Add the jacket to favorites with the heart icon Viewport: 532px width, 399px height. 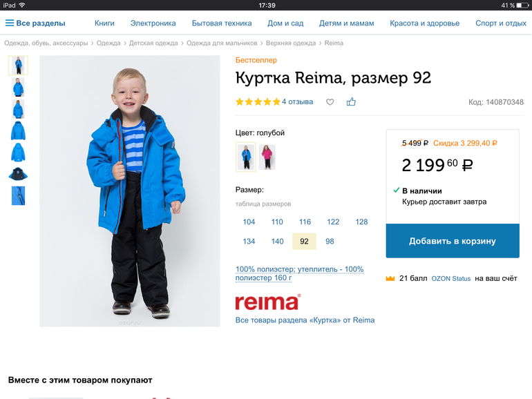coord(330,101)
